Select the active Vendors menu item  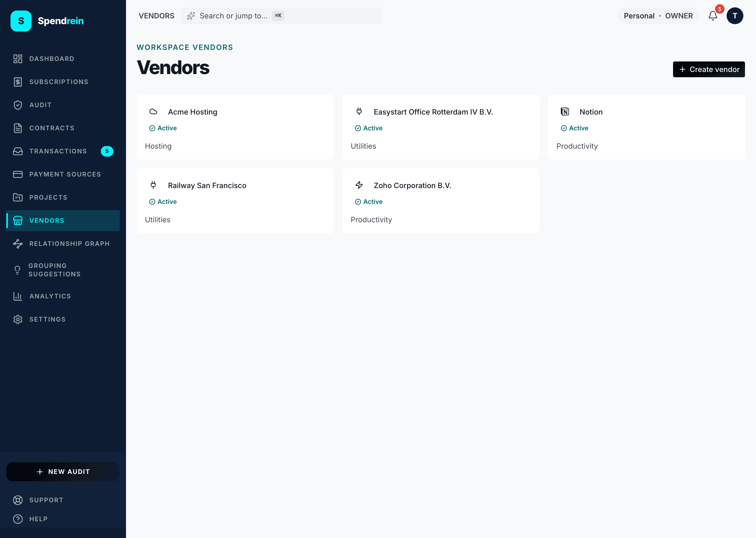coord(63,221)
